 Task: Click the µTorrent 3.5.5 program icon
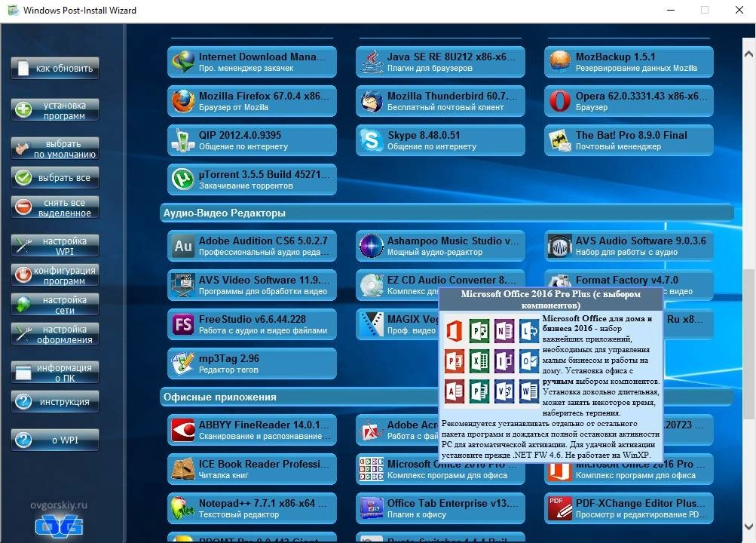click(182, 179)
